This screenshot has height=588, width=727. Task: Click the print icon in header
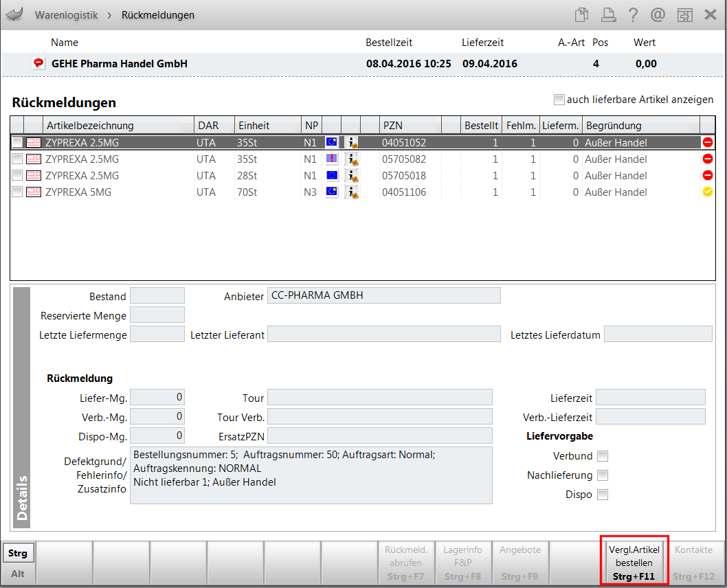tap(607, 14)
